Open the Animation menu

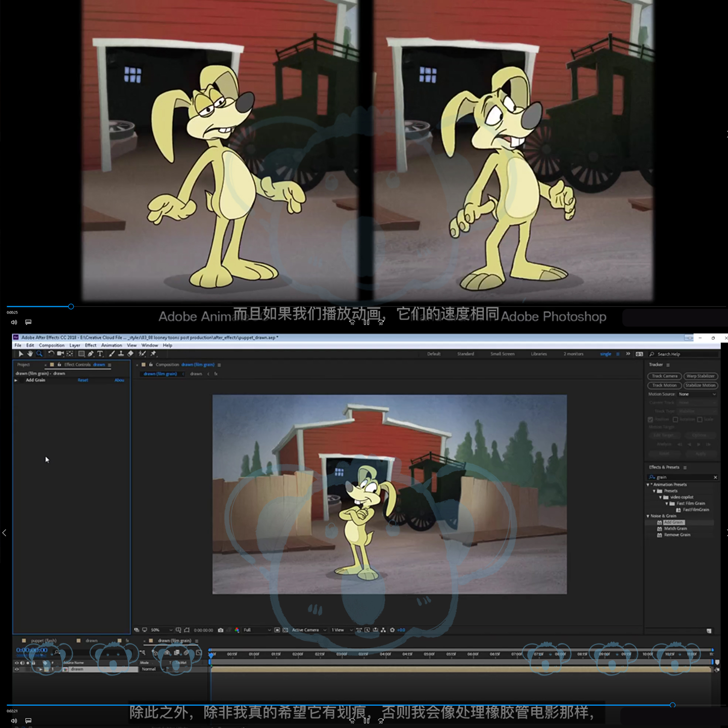tap(111, 345)
